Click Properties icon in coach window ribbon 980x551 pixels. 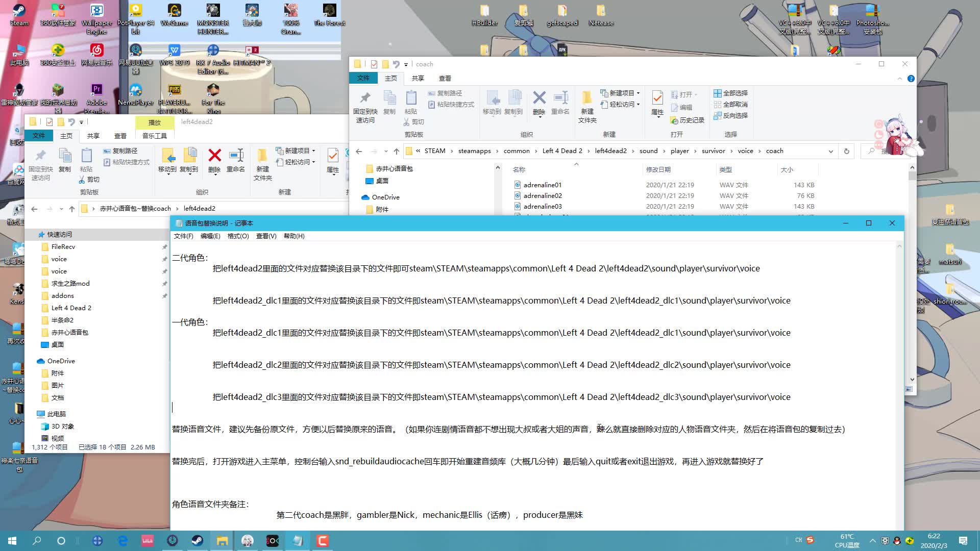click(657, 104)
